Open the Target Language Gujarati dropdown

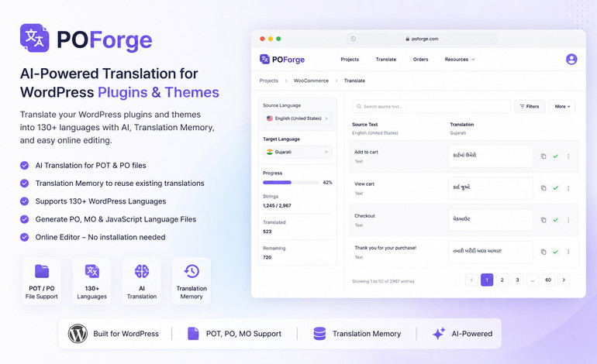[x=298, y=152]
